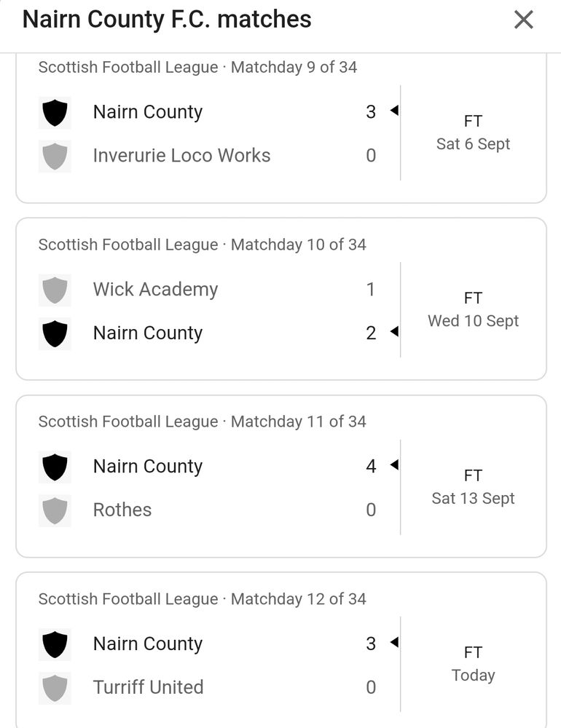Open Inverurie Loco Works team name
This screenshot has width=561, height=728.
point(181,156)
